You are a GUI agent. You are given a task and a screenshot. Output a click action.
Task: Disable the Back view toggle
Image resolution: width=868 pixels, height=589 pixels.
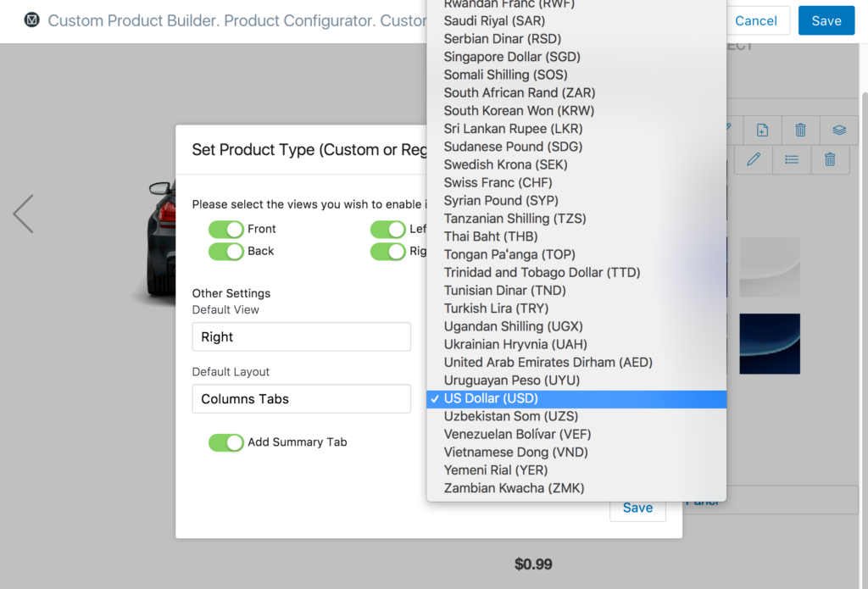coord(225,251)
